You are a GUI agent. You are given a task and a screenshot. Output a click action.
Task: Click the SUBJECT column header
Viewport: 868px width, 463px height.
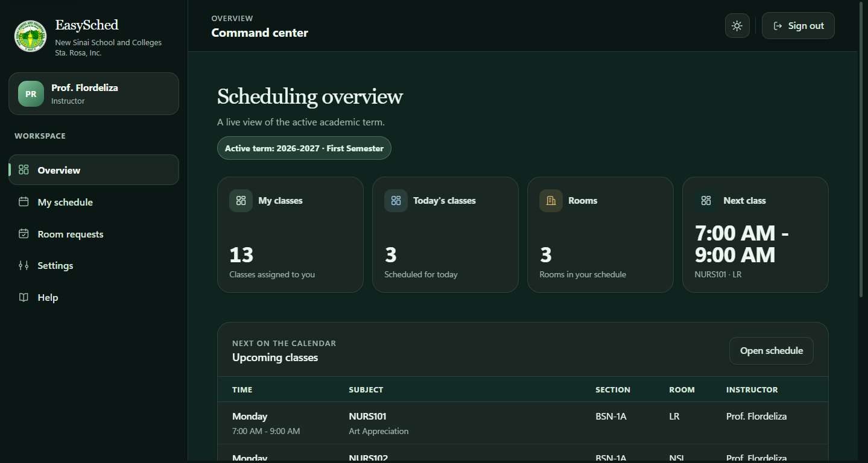366,389
